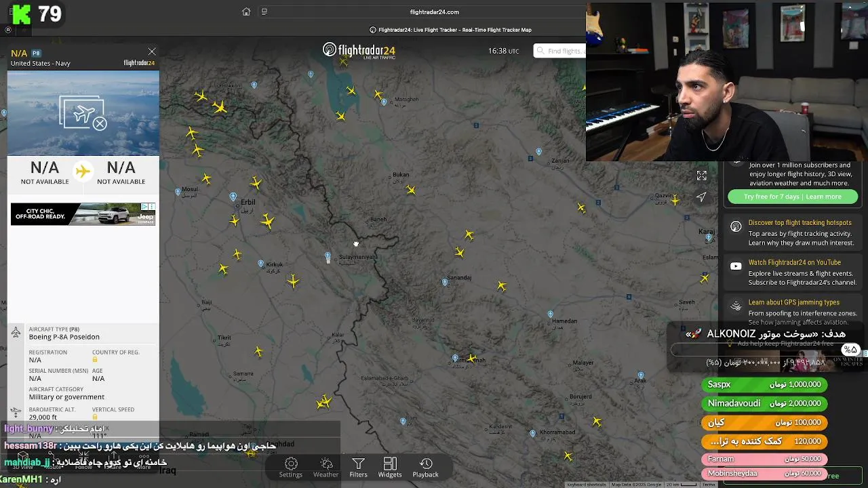Focus the Find flights search box
Viewport: 868px width, 488px height.
point(560,51)
